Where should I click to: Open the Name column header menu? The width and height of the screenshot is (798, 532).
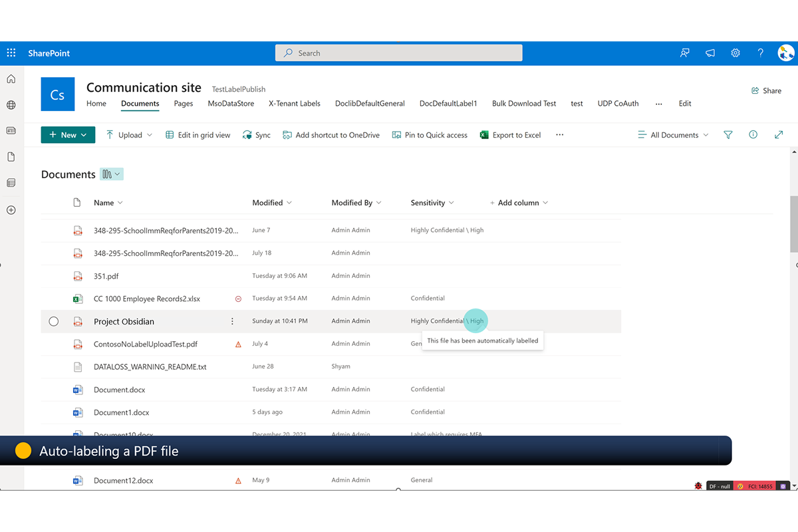pos(108,203)
